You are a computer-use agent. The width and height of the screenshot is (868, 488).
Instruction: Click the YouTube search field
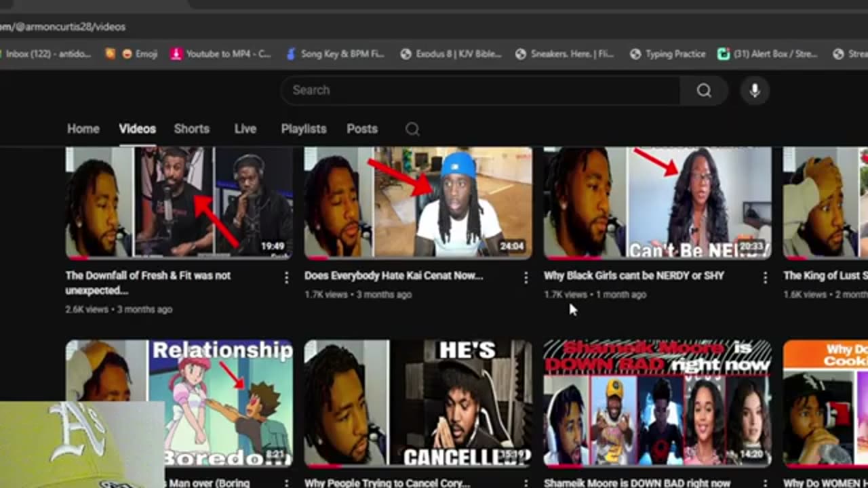480,90
